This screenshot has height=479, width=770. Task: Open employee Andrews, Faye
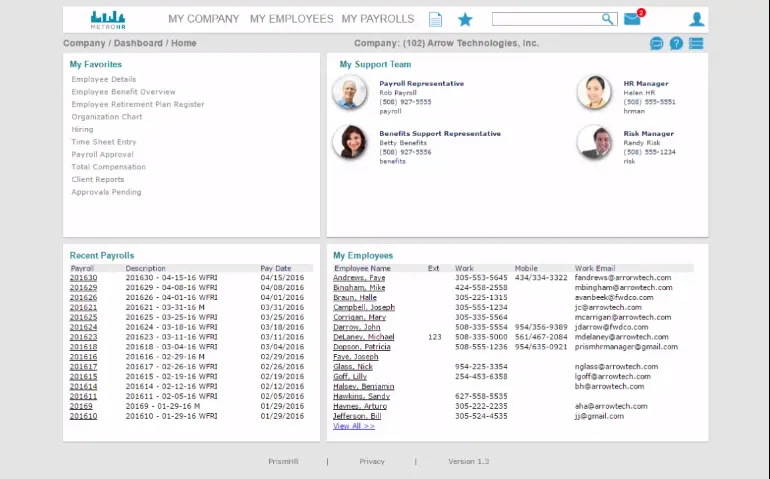click(x=359, y=278)
